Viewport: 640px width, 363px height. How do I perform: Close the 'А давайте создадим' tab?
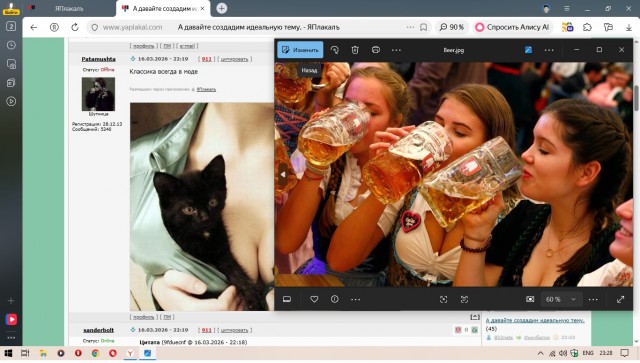[202, 8]
